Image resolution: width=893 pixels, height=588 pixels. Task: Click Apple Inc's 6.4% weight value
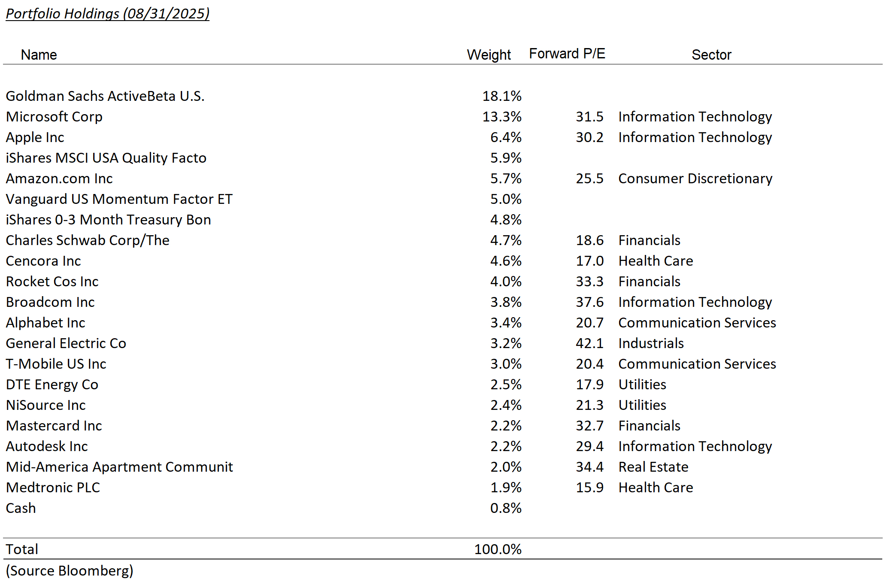[506, 137]
